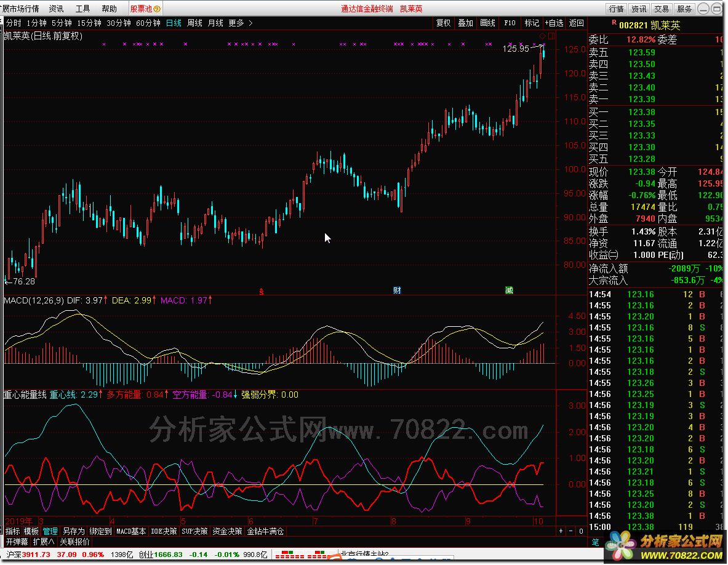728x565 pixels.
Task: Switch to 60分钟 period tab
Action: 148,23
